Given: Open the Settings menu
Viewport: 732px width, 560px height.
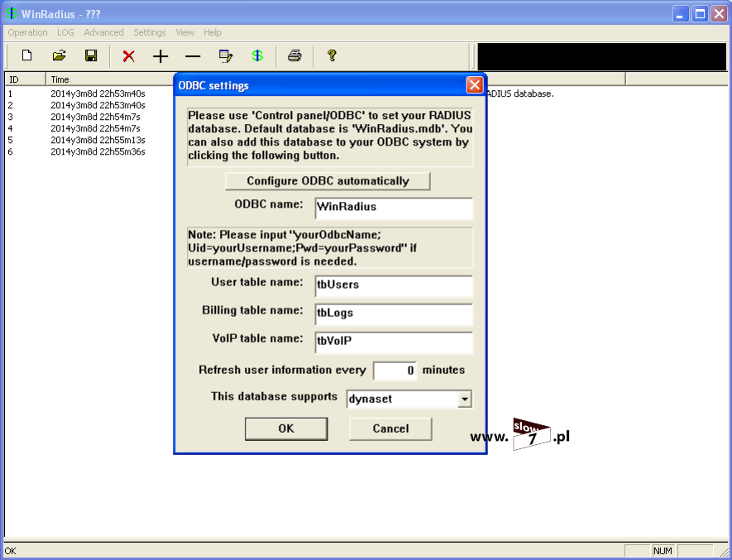Looking at the screenshot, I should 150,32.
